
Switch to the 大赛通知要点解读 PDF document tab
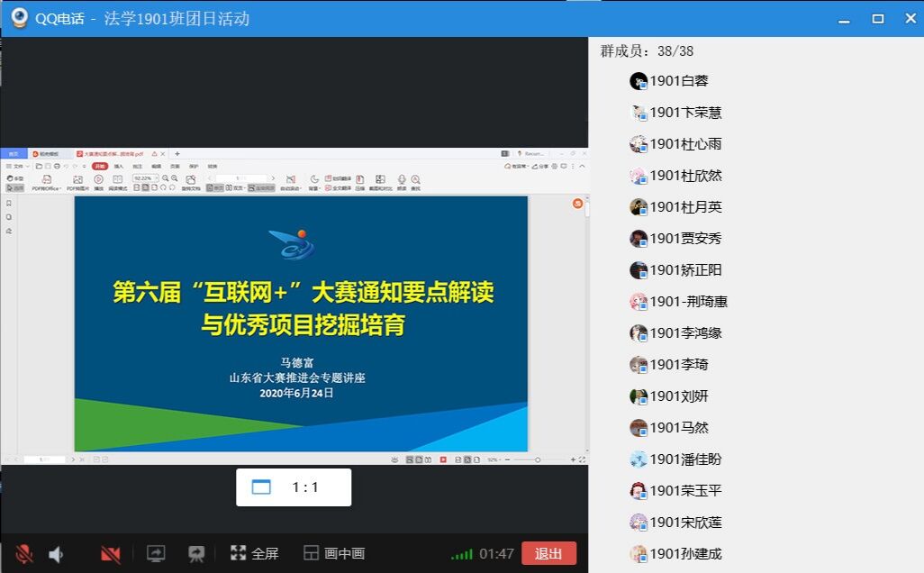pyautogui.click(x=113, y=154)
